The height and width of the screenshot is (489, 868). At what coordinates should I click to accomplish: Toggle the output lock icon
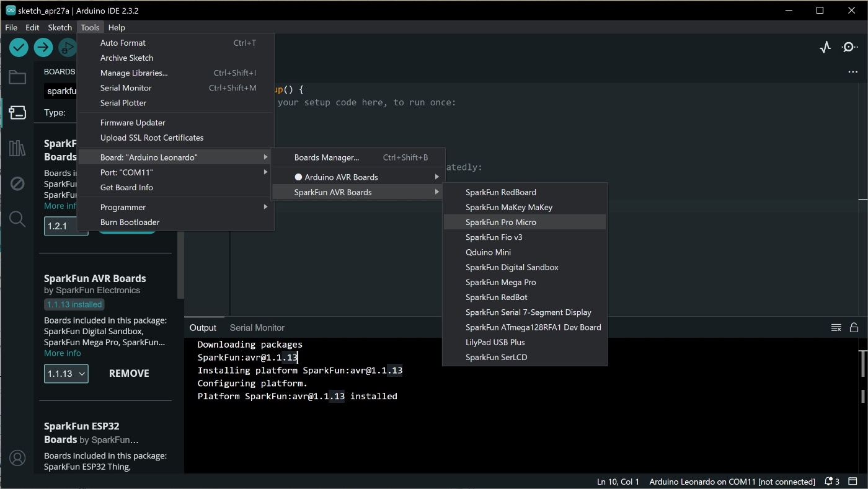tap(854, 327)
